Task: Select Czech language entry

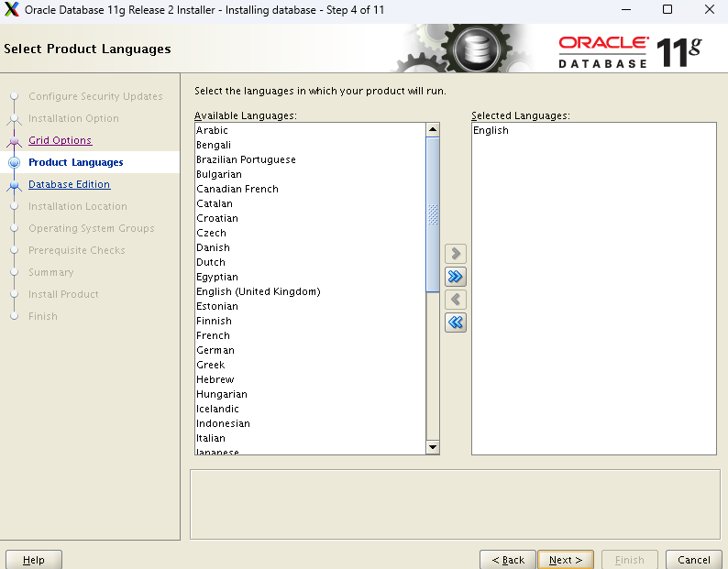Action: [310, 233]
